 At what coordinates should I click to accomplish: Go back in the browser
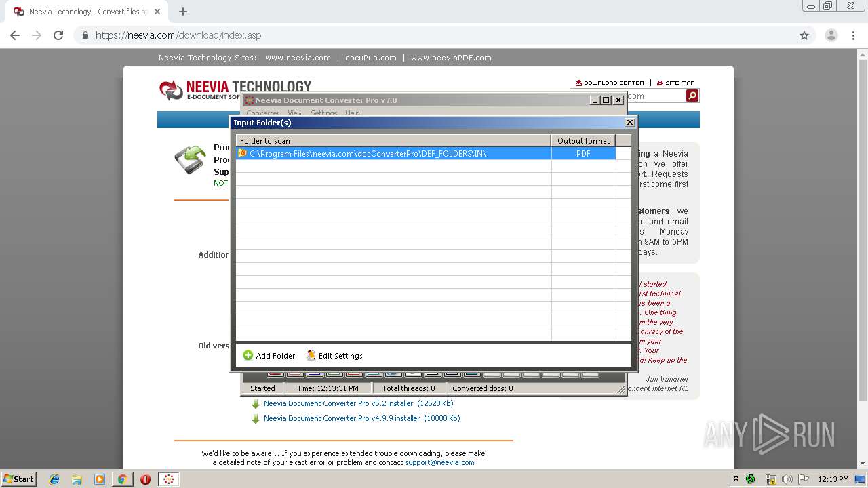15,35
